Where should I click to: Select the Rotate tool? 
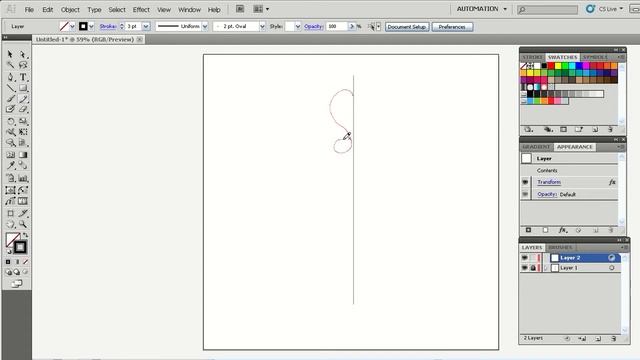[x=10, y=121]
